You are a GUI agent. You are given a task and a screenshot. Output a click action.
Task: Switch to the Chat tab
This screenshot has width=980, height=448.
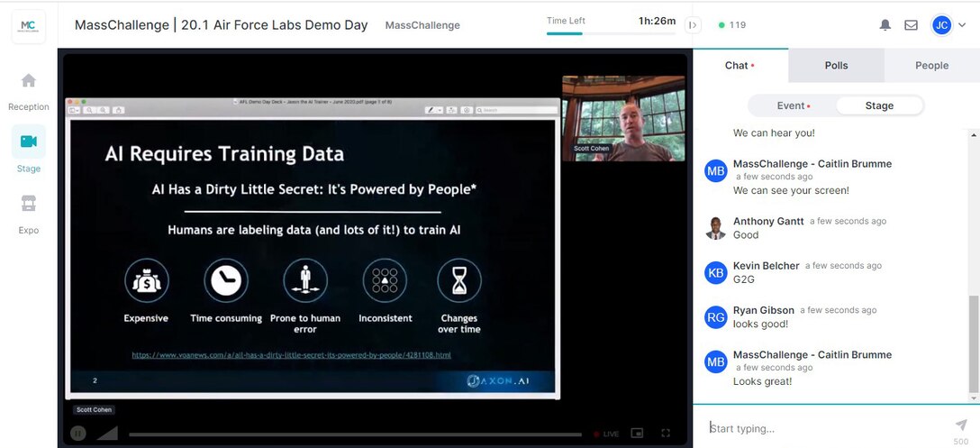pyautogui.click(x=740, y=65)
